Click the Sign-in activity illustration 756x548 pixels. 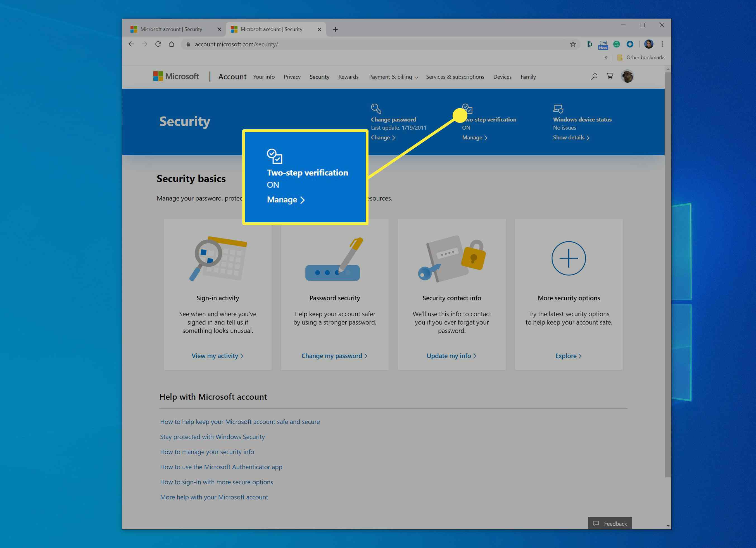pyautogui.click(x=218, y=259)
